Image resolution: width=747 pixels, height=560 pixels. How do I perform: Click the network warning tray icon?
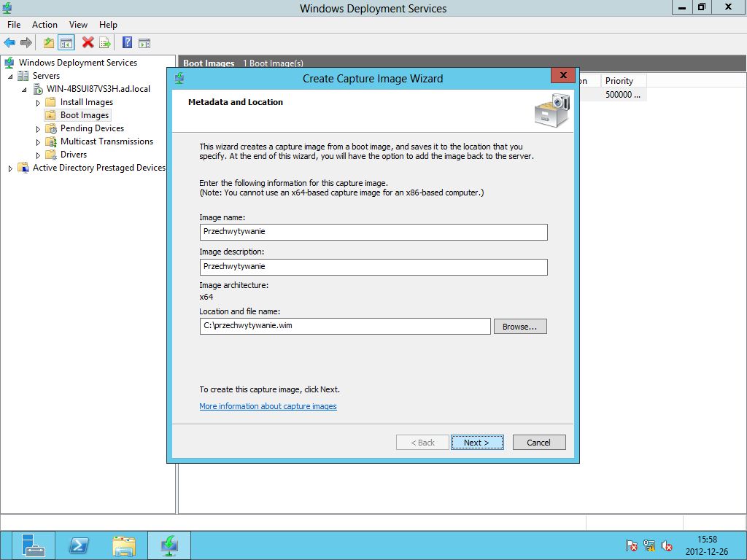649,545
